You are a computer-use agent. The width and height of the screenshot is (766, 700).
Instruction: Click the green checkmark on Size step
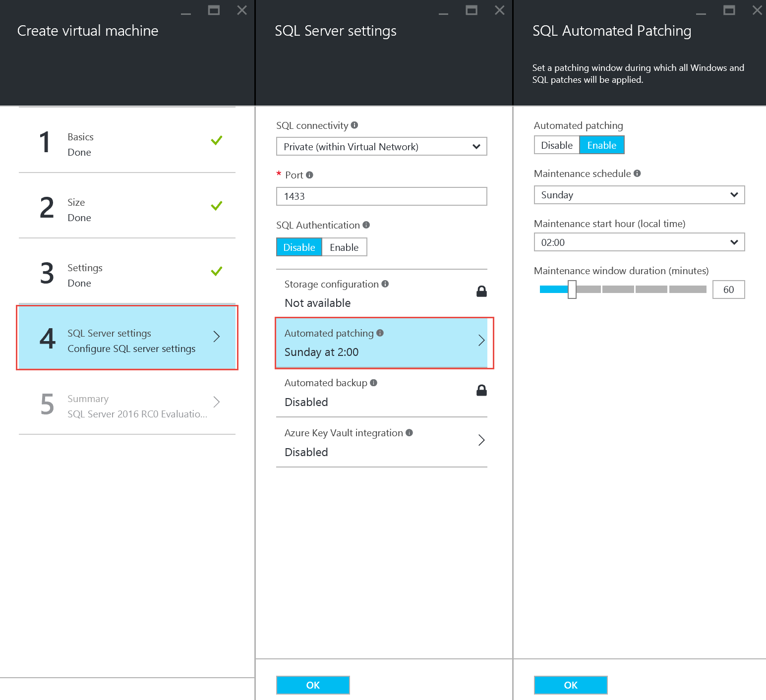(x=216, y=206)
